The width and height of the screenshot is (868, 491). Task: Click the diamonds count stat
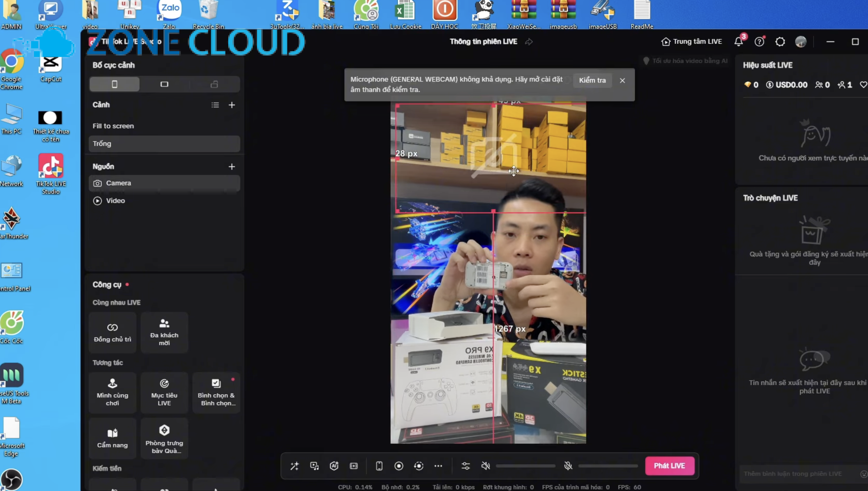click(x=751, y=85)
